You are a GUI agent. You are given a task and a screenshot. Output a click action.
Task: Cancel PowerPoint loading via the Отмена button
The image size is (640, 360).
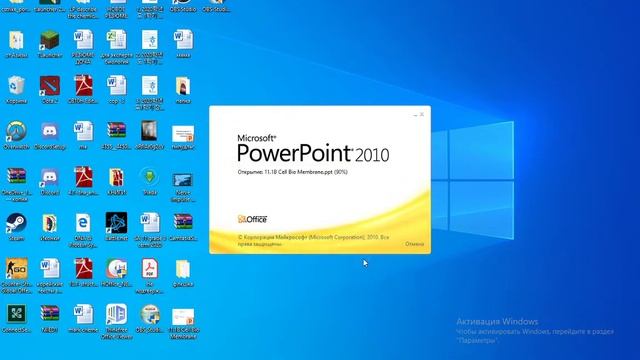tap(414, 244)
